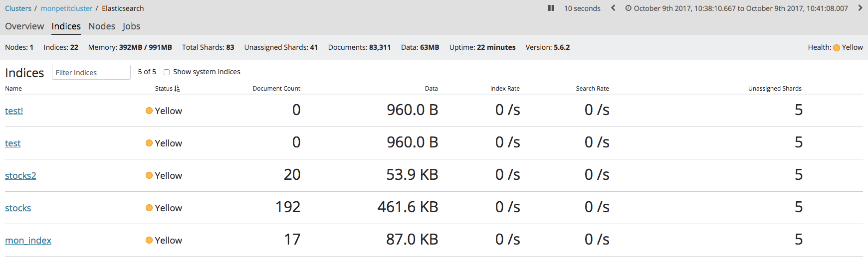Pause the auto-refresh

[551, 8]
